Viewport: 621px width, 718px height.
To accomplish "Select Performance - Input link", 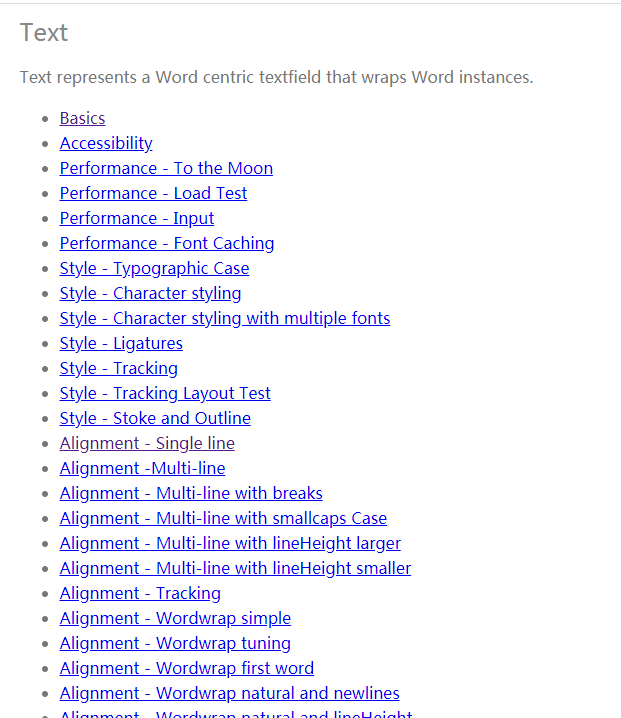I will (137, 218).
